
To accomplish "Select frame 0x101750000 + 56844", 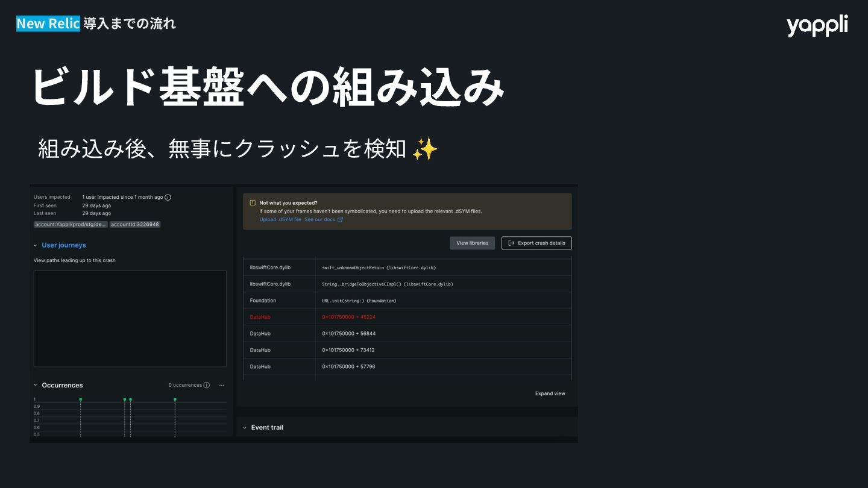I will pos(407,334).
